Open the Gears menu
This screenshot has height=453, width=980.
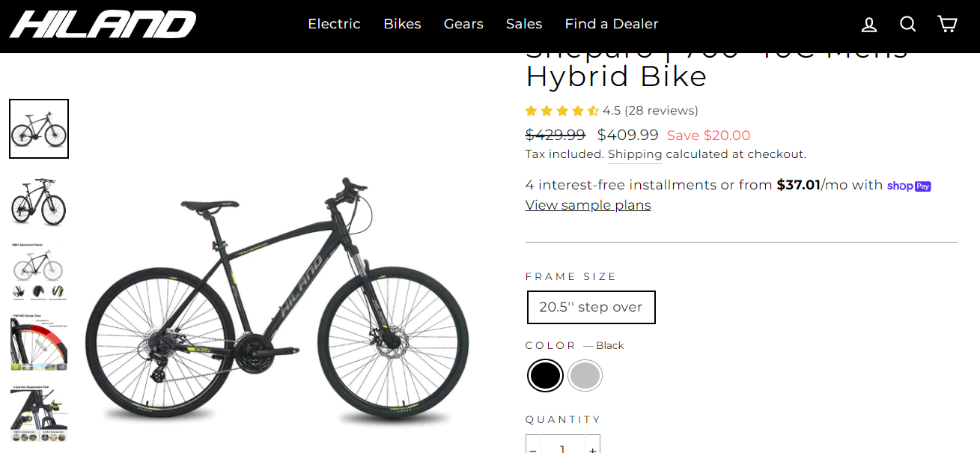[463, 24]
